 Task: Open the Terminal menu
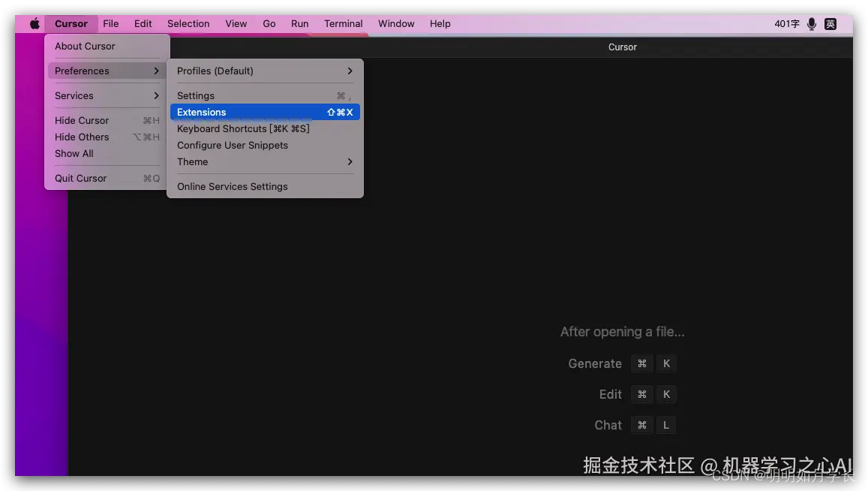click(x=343, y=24)
